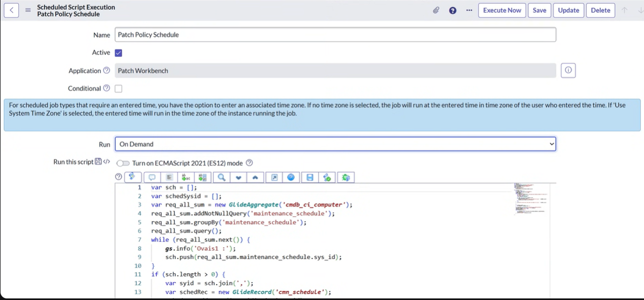644x300 pixels.
Task: Open the Run dropdown showing On Demand
Action: pyautogui.click(x=335, y=144)
